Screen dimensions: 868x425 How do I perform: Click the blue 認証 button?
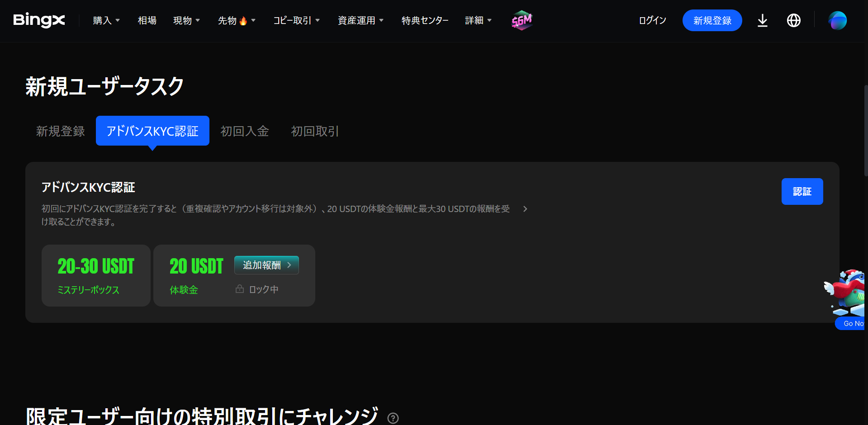[x=802, y=191]
